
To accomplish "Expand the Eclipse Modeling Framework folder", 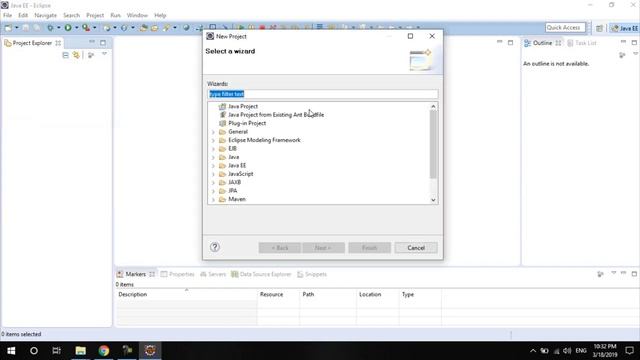I will [x=213, y=140].
